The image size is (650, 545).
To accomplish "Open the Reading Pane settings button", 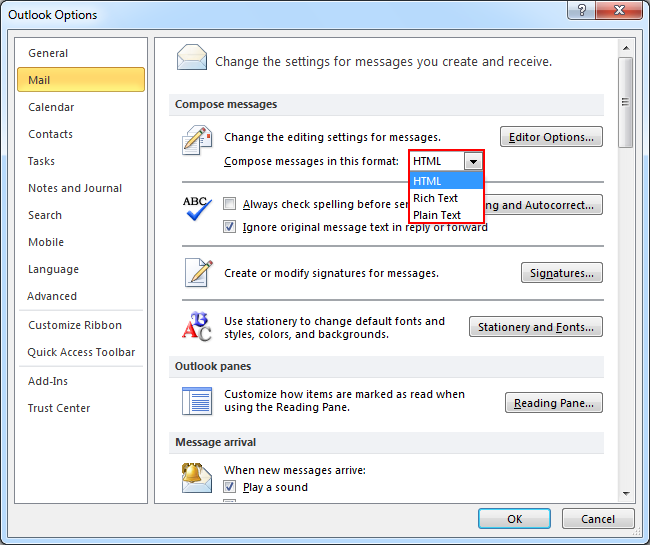I will [x=553, y=403].
